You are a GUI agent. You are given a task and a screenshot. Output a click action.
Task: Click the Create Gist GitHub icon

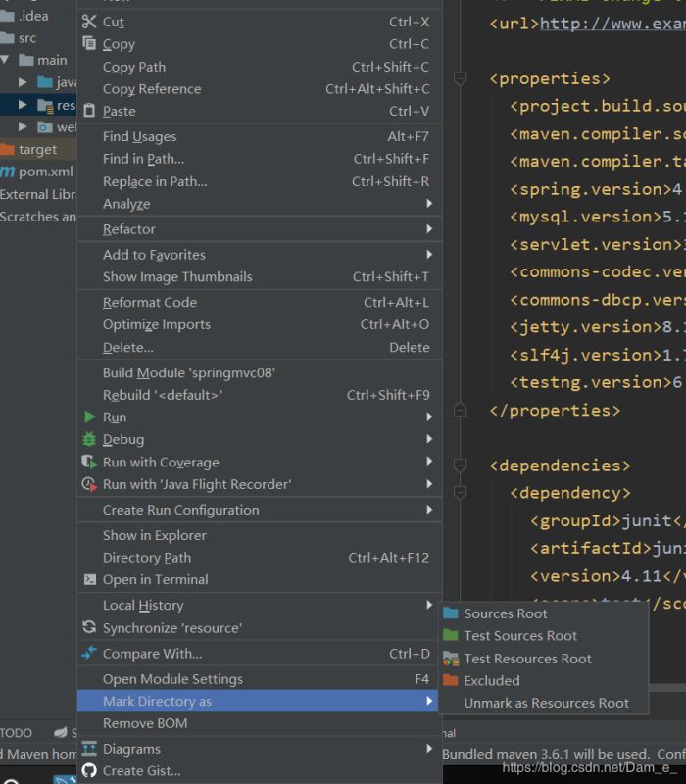click(x=89, y=771)
